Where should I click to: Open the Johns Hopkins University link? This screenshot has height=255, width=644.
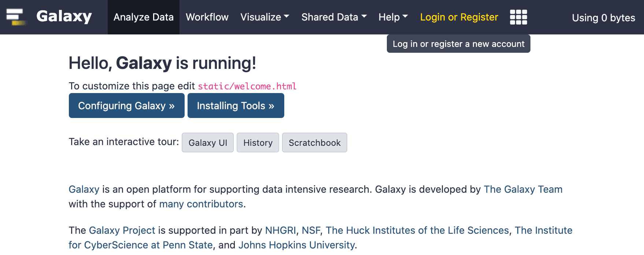tap(296, 245)
